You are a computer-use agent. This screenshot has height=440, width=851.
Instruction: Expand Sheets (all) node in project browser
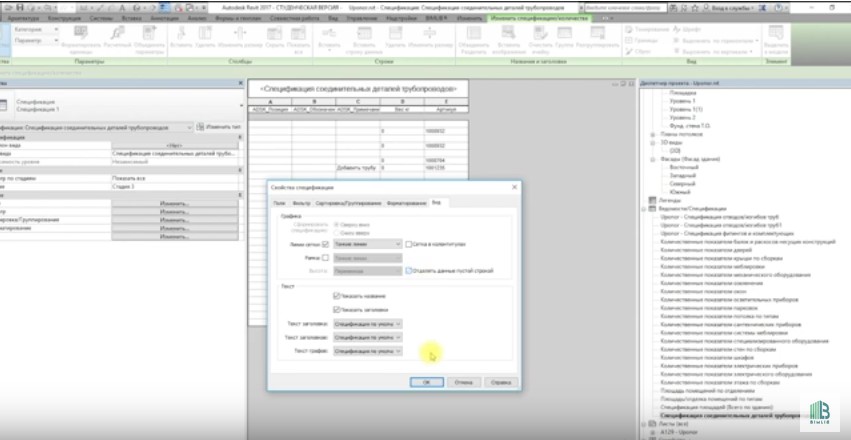click(644, 424)
